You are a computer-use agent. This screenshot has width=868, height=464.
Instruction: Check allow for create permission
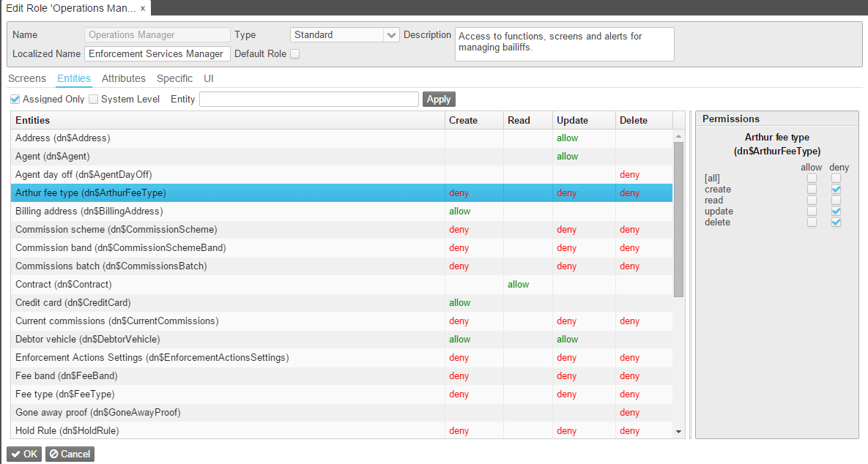coord(812,190)
